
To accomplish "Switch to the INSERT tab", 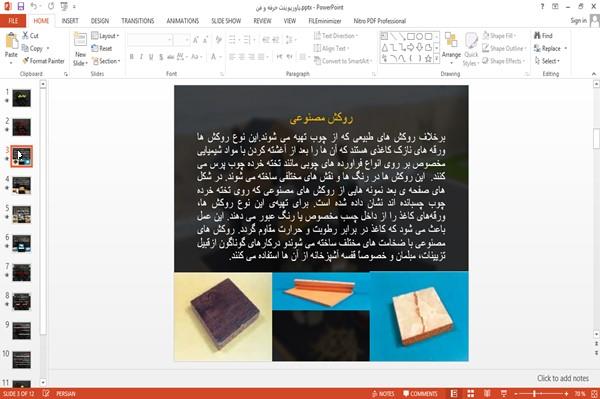I will (x=70, y=21).
